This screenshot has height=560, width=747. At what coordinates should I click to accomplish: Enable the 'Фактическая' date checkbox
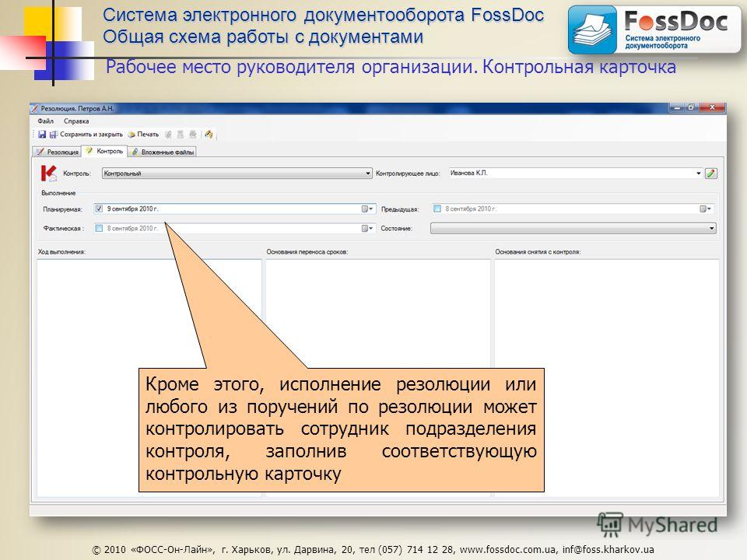point(99,228)
